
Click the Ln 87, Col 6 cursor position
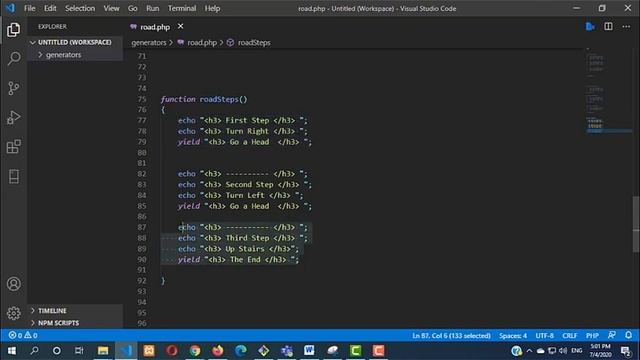click(x=451, y=336)
